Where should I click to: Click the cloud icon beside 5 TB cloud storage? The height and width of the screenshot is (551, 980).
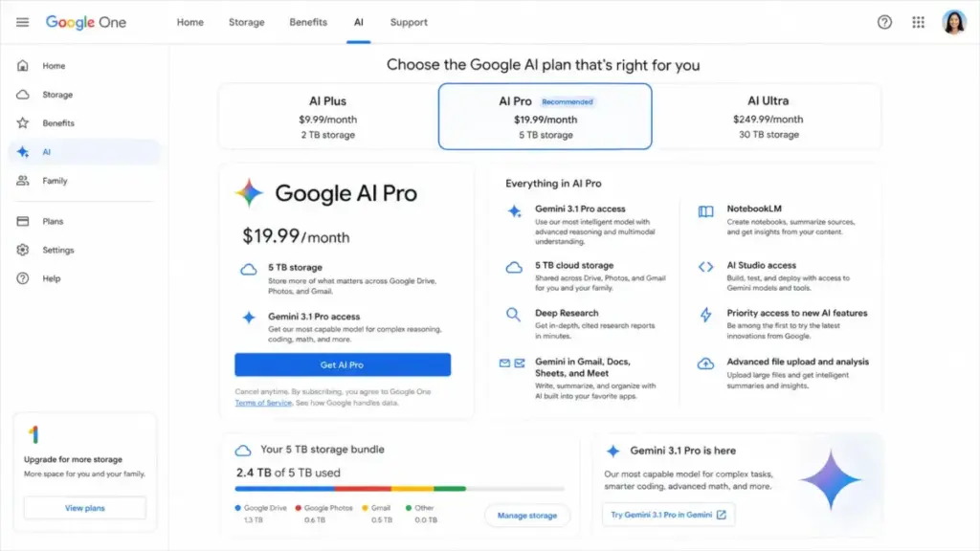click(514, 268)
